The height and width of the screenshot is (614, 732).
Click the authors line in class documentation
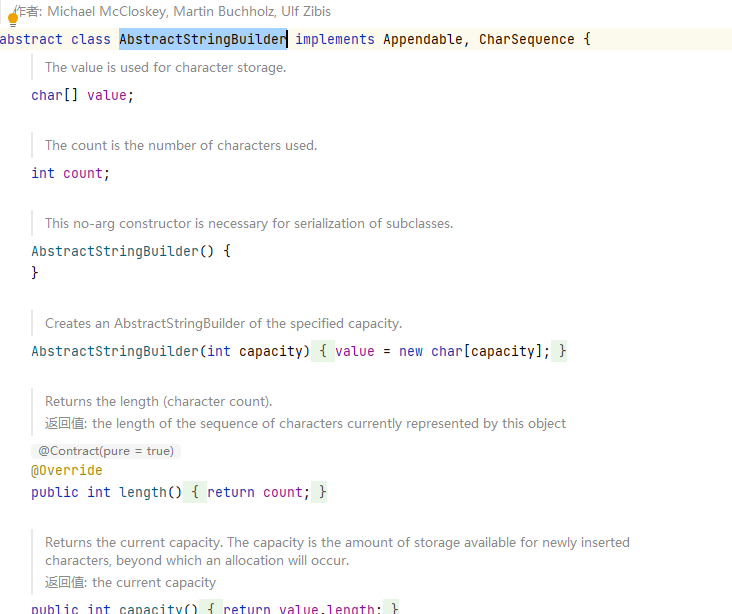click(172, 11)
